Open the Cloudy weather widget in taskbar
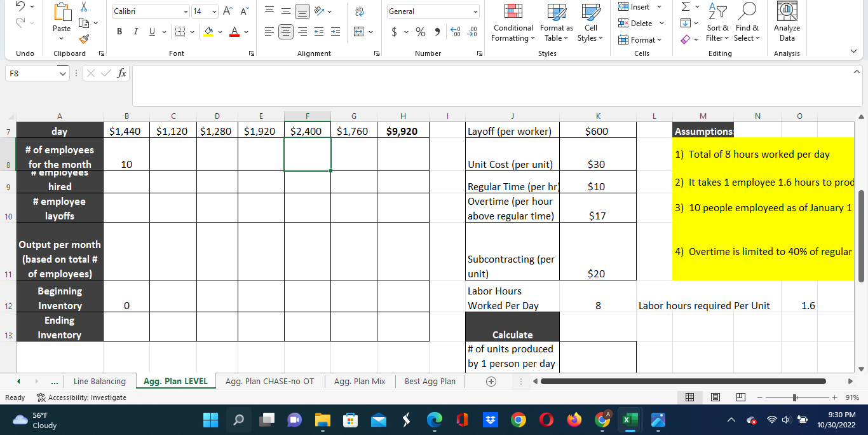The height and width of the screenshot is (435, 868). (x=35, y=420)
